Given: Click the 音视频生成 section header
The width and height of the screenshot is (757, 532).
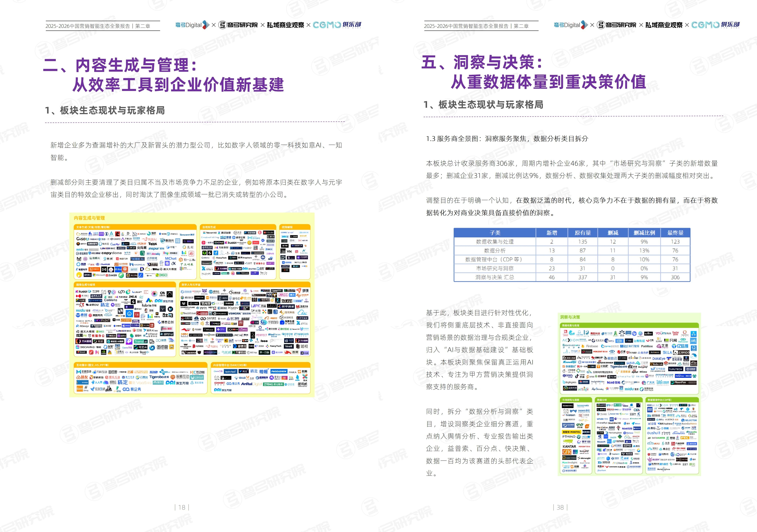Looking at the screenshot, I should click(209, 227).
